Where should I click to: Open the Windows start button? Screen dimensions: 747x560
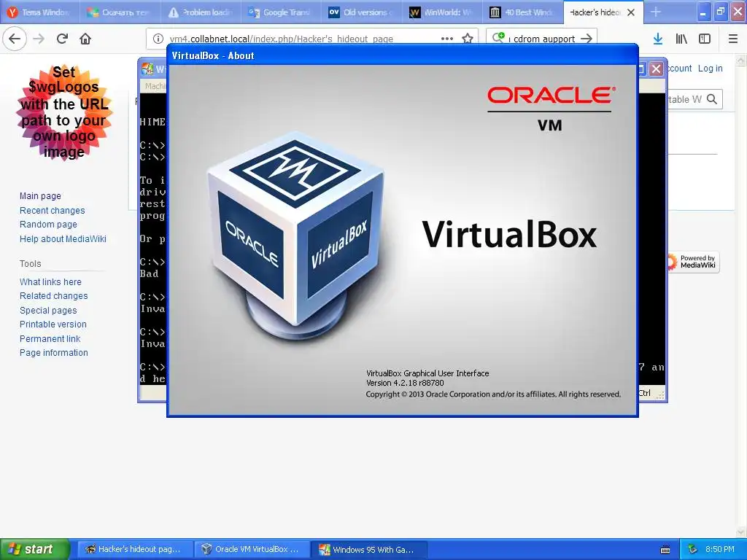pos(35,549)
